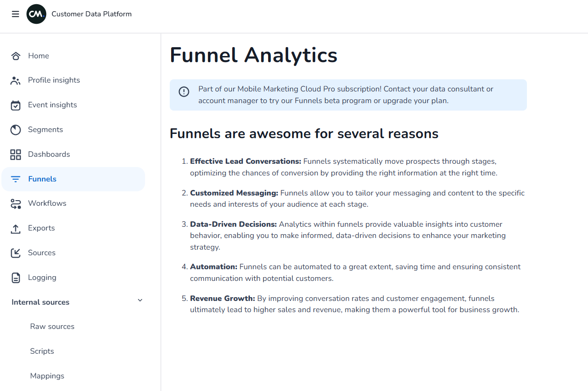Click the hamburger menu icon
588x391 pixels.
15,14
